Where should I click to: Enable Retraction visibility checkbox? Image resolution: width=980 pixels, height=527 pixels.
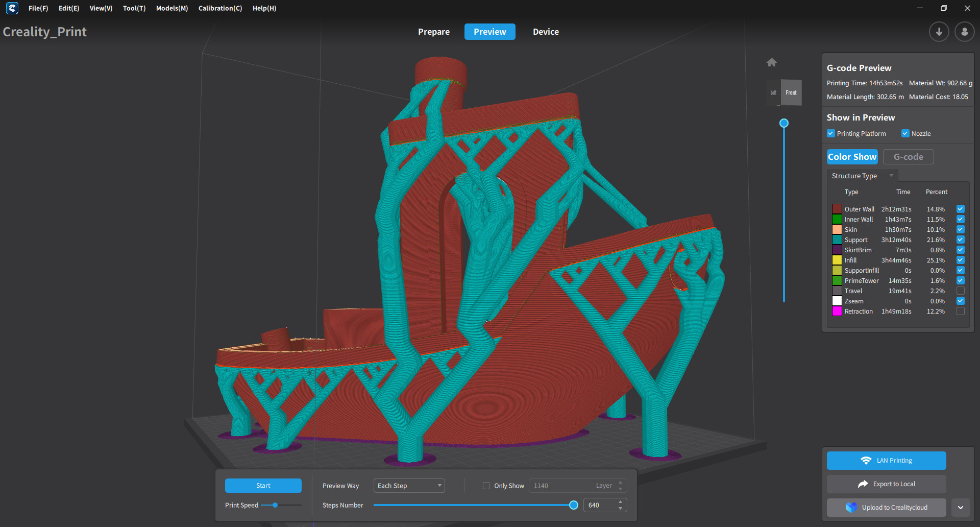(960, 311)
